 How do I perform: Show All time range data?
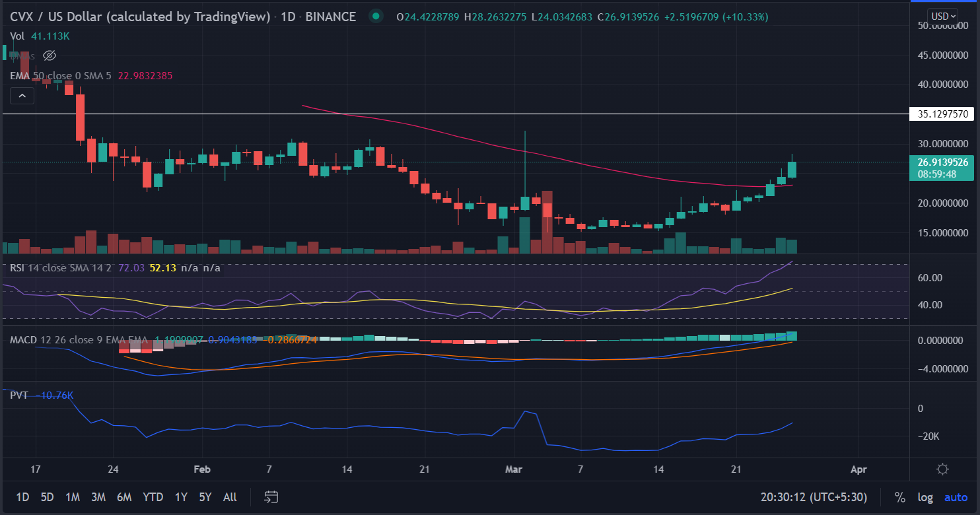coord(230,497)
